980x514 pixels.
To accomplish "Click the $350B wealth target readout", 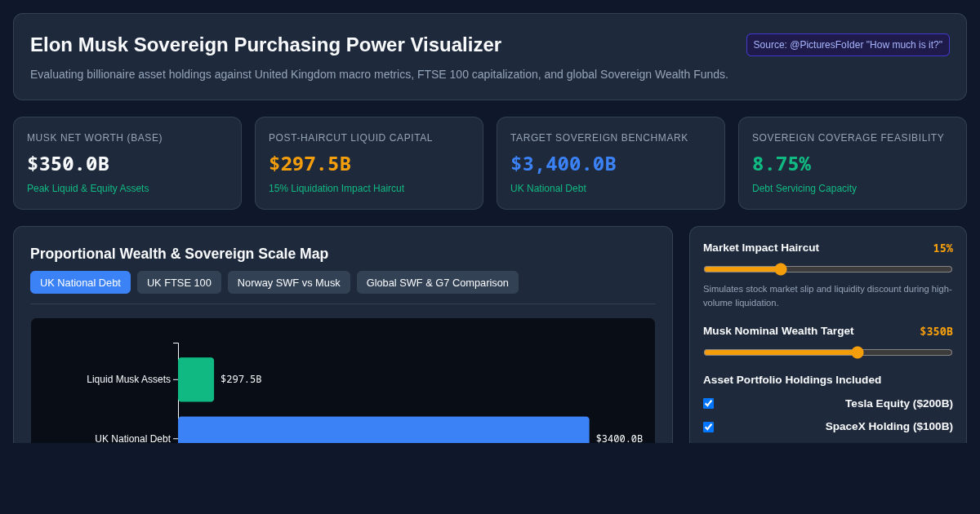I will pyautogui.click(x=936, y=331).
